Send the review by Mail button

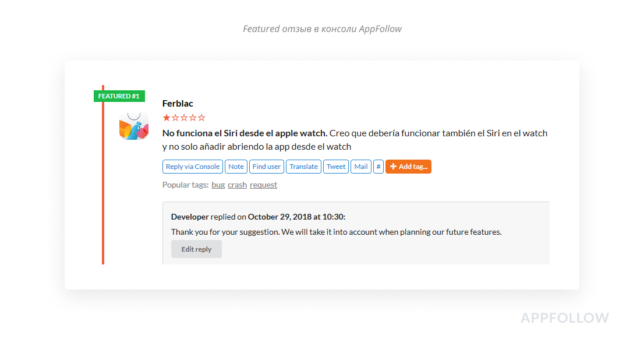361,167
